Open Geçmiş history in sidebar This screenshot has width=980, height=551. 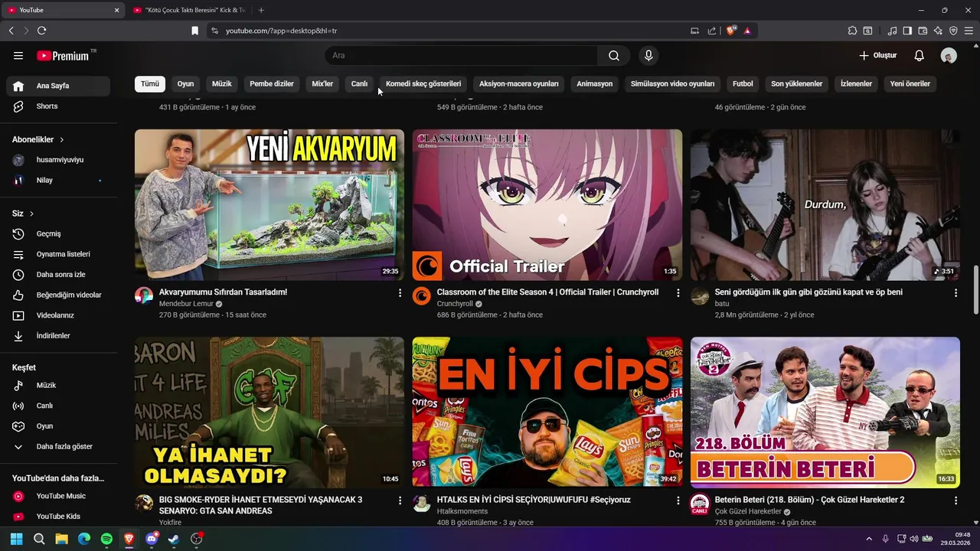pyautogui.click(x=58, y=233)
